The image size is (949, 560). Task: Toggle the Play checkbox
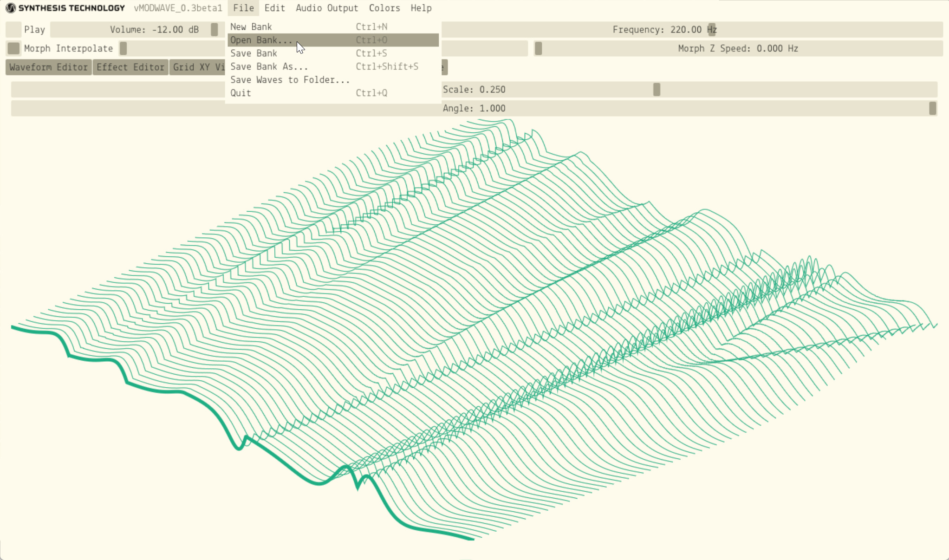pyautogui.click(x=13, y=29)
